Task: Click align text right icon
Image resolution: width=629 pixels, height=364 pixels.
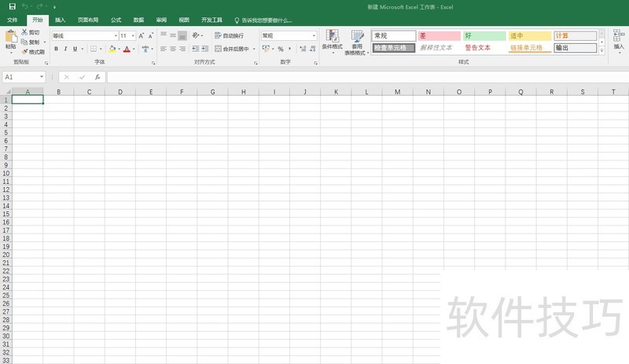Action: tap(182, 49)
